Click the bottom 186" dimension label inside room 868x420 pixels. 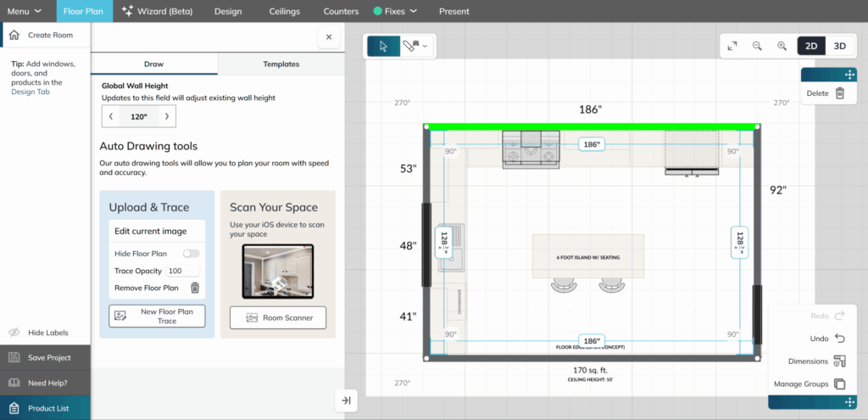592,341
